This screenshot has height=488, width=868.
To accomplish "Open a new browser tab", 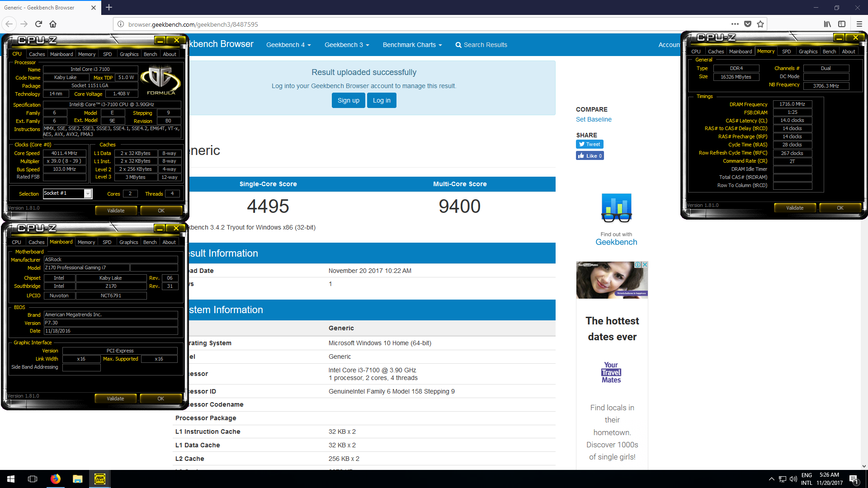I will (109, 7).
